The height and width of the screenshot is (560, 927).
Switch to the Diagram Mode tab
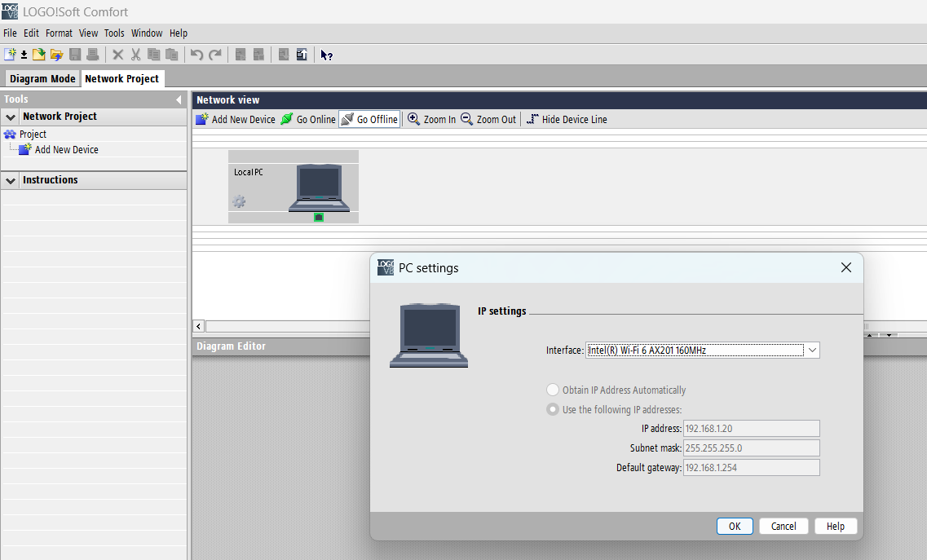[42, 78]
